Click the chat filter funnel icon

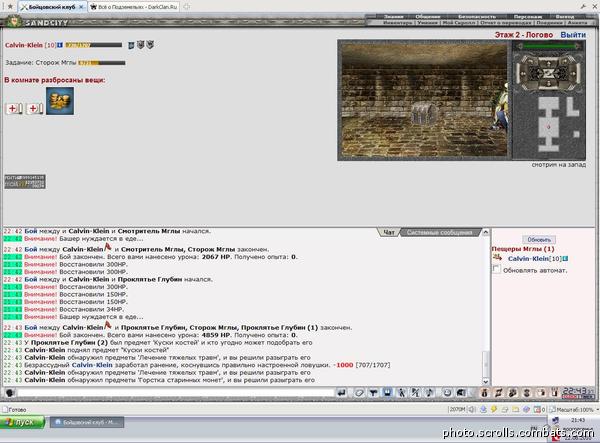click(x=373, y=393)
